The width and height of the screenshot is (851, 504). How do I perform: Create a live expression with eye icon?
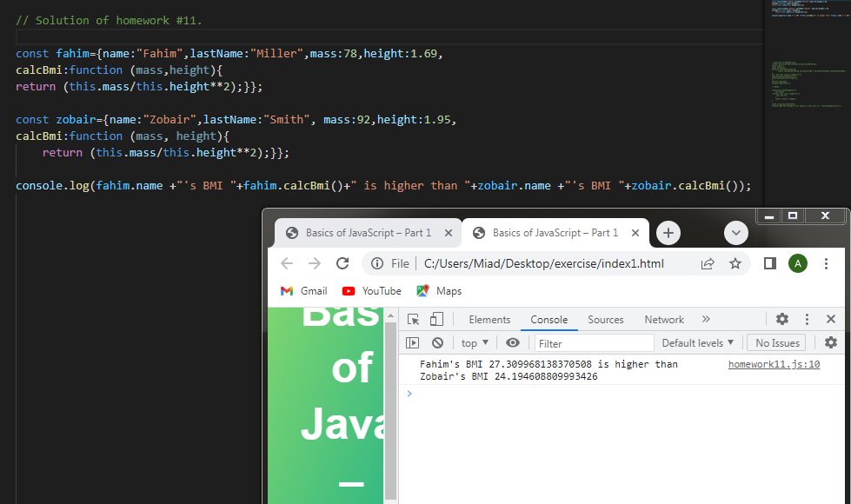(513, 343)
